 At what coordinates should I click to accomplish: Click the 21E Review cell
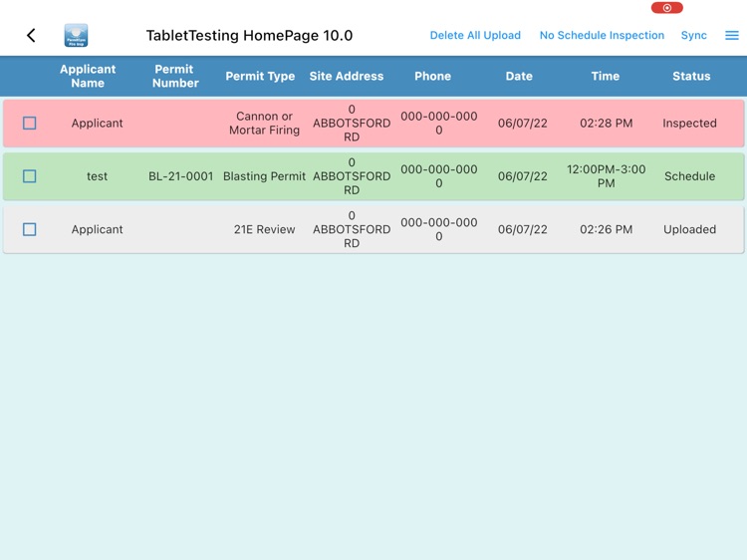coord(264,229)
